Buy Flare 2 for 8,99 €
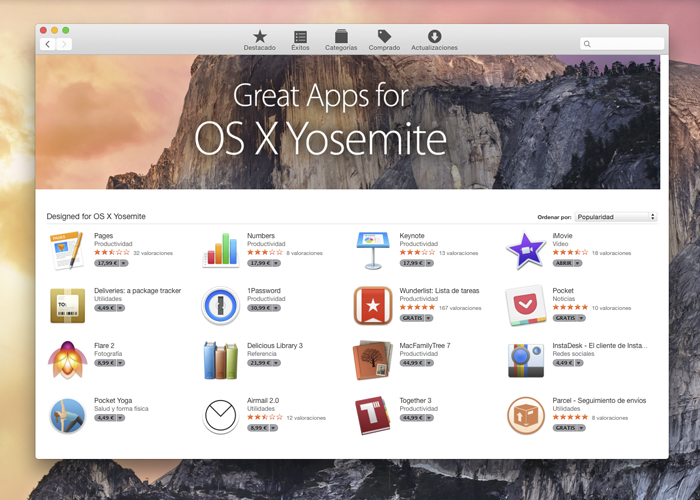 click(105, 363)
